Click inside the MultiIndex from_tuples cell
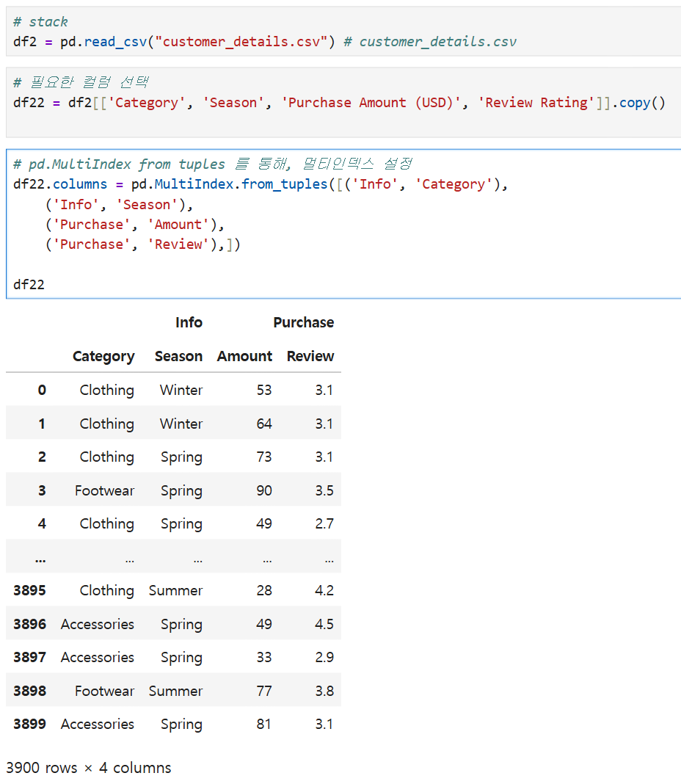Screen dimensions: 681x784 (343, 223)
